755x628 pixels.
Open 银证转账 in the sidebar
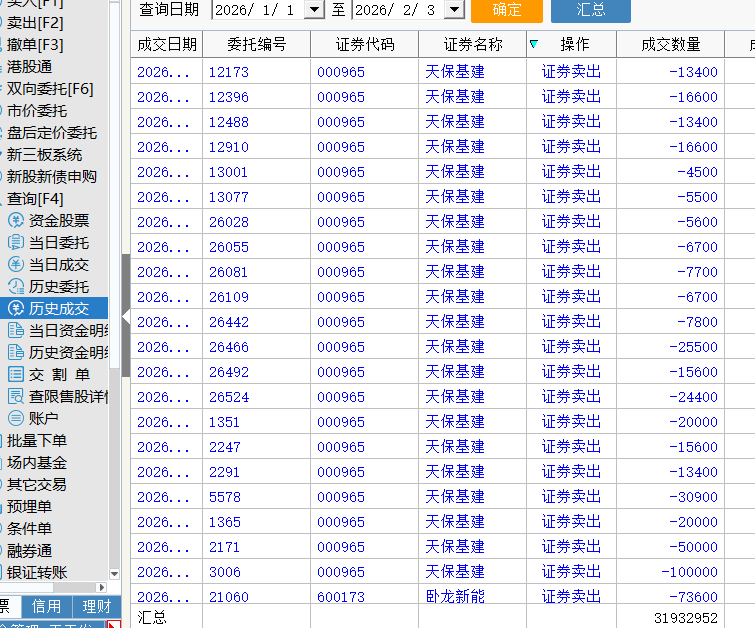click(37, 572)
